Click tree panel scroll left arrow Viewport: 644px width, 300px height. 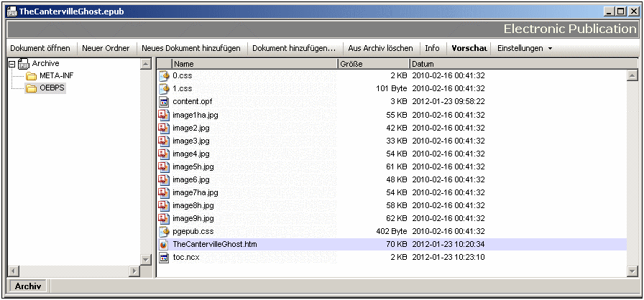(13, 271)
